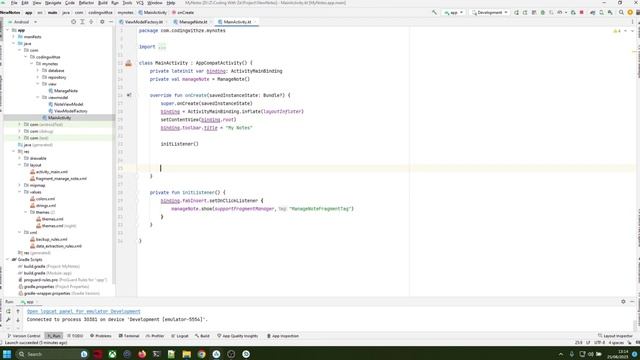The height and width of the screenshot is (360, 640).
Task: Open the Version Control tool window
Action: 24,336
